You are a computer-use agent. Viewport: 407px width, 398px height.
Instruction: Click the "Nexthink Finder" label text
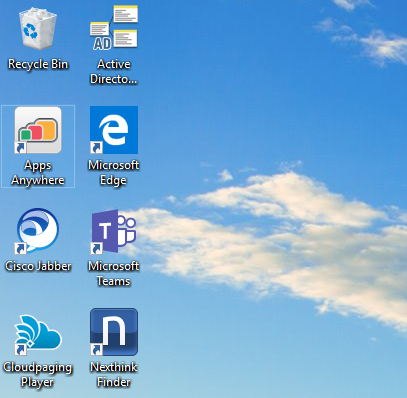(x=114, y=375)
